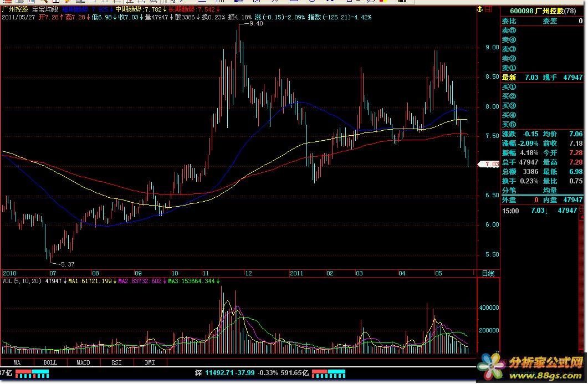The height and width of the screenshot is (384, 588).
Task: Click the 买① bid row
Action: (x=542, y=86)
